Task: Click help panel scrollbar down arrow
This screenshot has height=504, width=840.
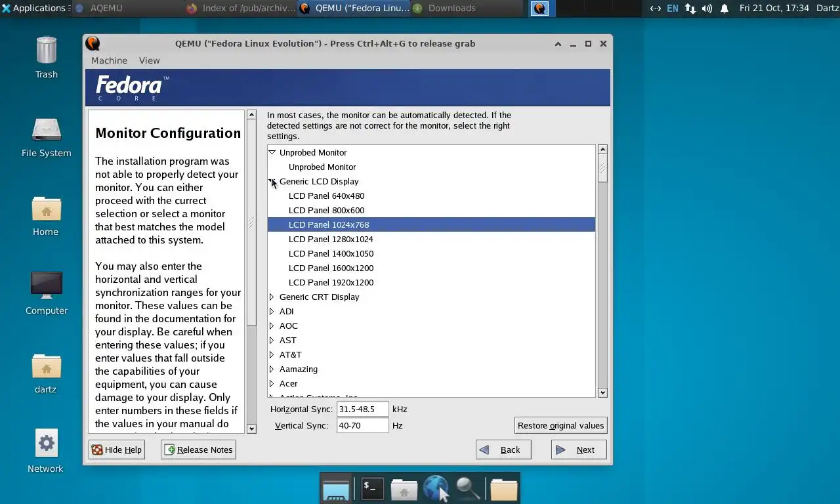Action: [251, 429]
